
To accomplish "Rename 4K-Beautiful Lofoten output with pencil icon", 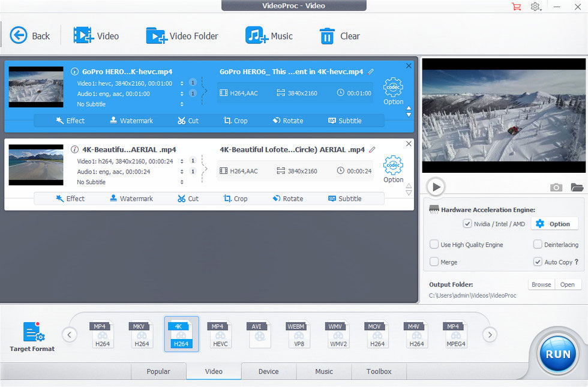I will (372, 149).
